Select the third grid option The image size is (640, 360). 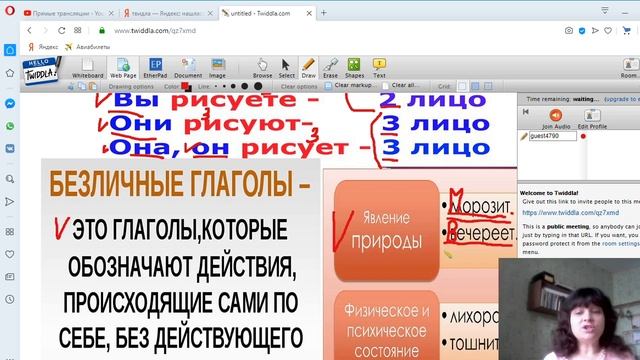488,86
